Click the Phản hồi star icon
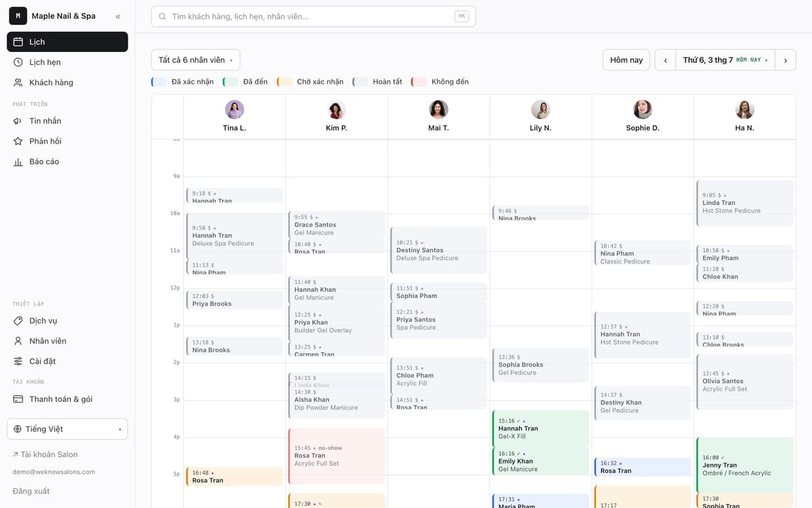 pyautogui.click(x=18, y=142)
